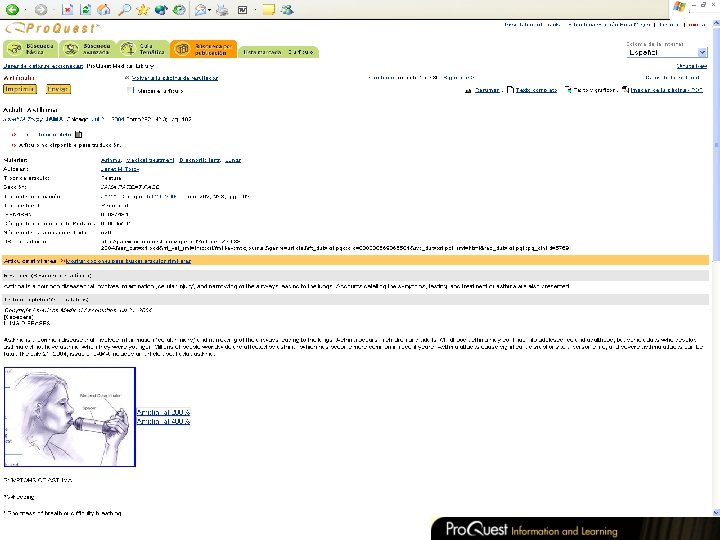720x540 pixels.
Task: Open the Guía Temática tab
Action: pyautogui.click(x=143, y=49)
